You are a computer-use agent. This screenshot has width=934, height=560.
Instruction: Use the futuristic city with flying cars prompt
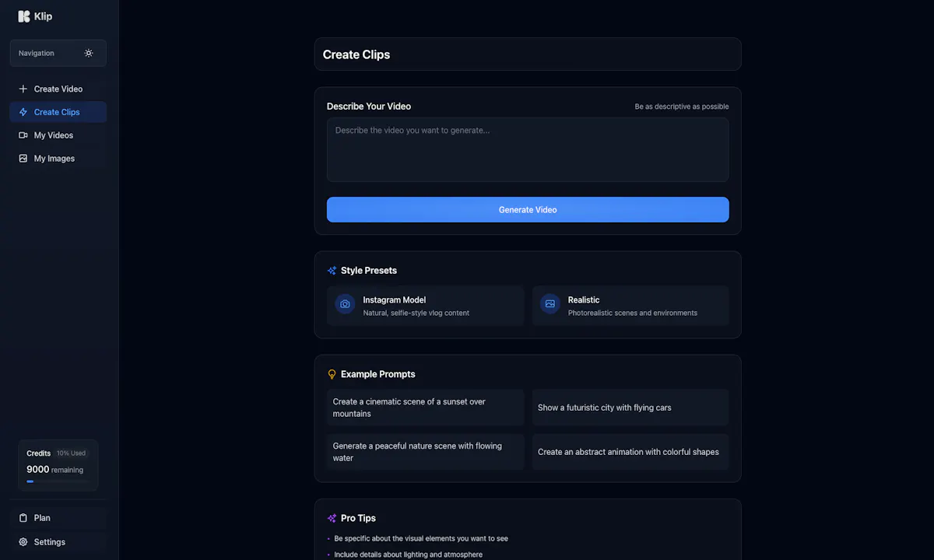630,408
